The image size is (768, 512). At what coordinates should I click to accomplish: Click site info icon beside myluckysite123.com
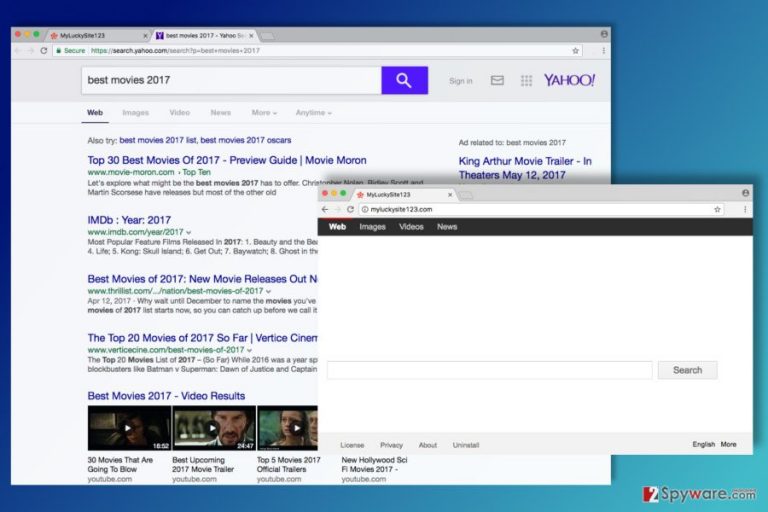pyautogui.click(x=365, y=209)
